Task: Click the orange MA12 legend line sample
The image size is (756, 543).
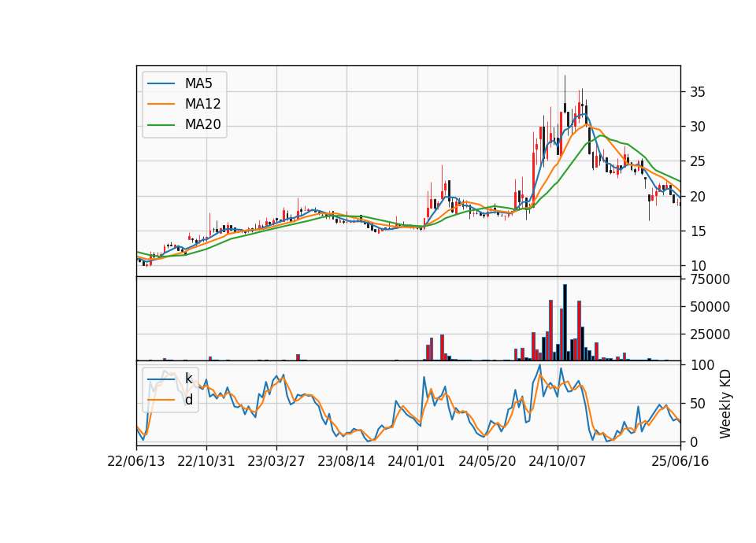Action: click(161, 104)
